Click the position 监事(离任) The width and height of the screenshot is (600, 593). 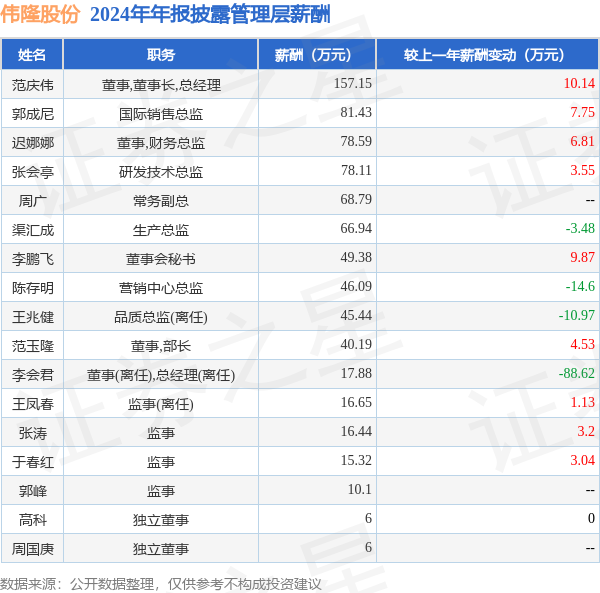pos(161,404)
